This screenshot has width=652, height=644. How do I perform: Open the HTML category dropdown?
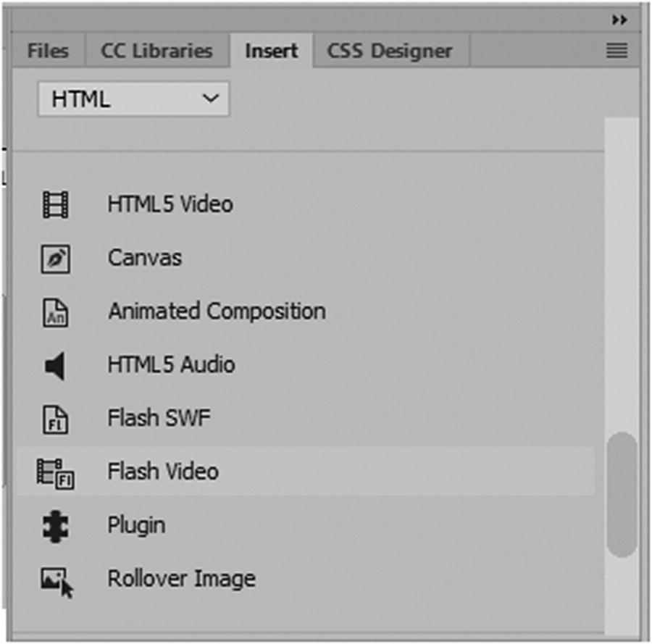point(133,99)
